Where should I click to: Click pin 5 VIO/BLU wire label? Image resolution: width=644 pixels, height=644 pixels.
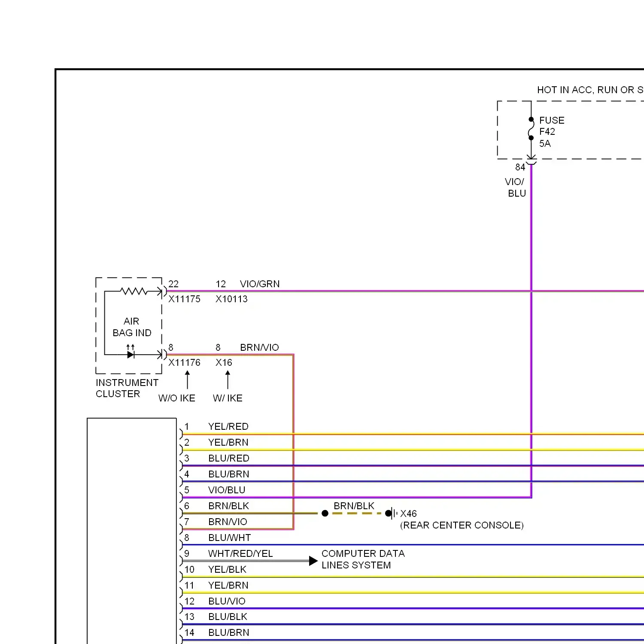(227, 490)
